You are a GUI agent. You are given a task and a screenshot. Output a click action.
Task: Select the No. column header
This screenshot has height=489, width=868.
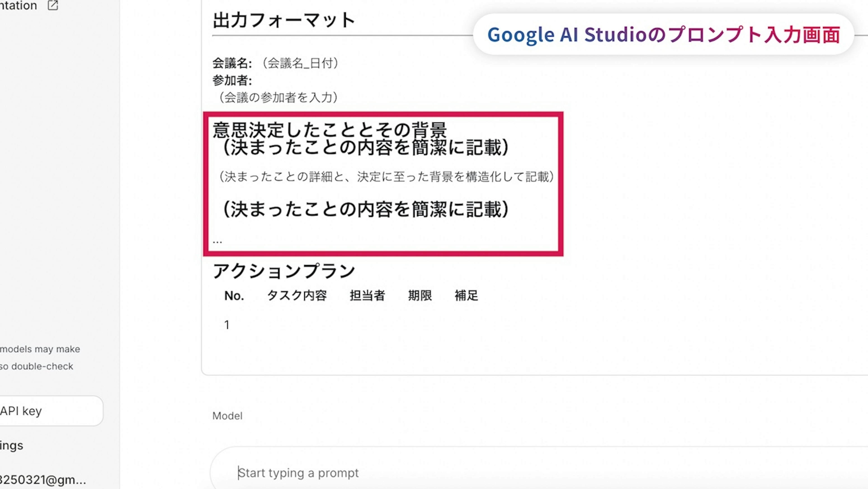click(234, 296)
